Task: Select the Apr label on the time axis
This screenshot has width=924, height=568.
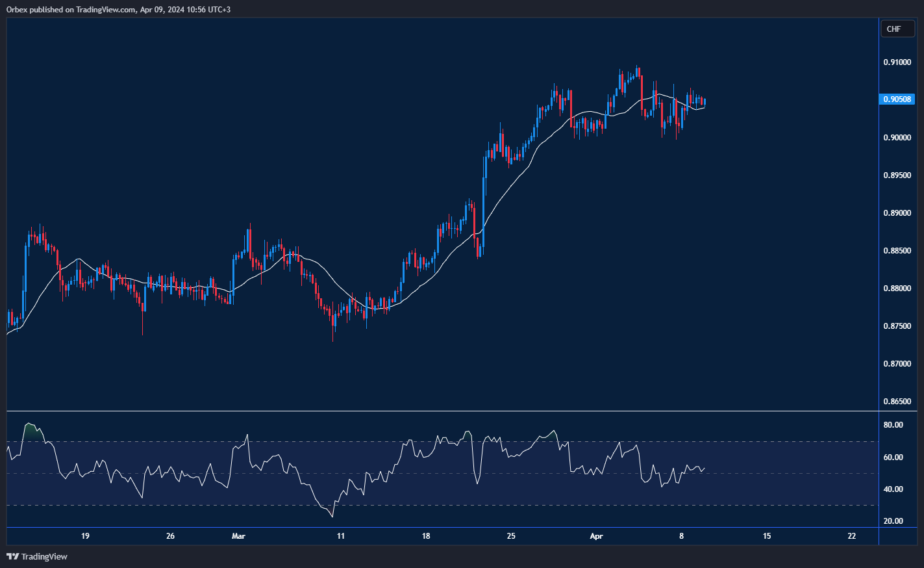Action: pyautogui.click(x=596, y=536)
